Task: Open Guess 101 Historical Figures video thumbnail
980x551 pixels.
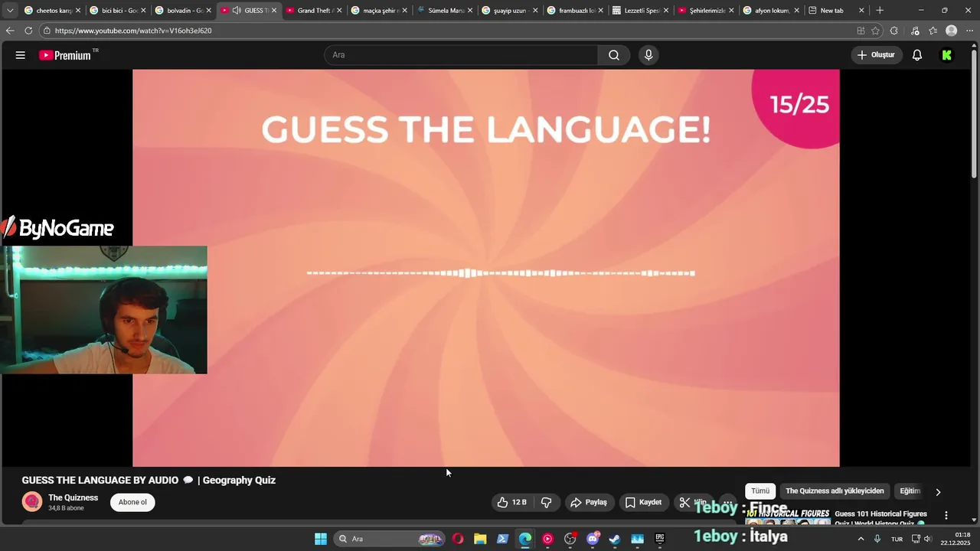Action: tap(788, 518)
